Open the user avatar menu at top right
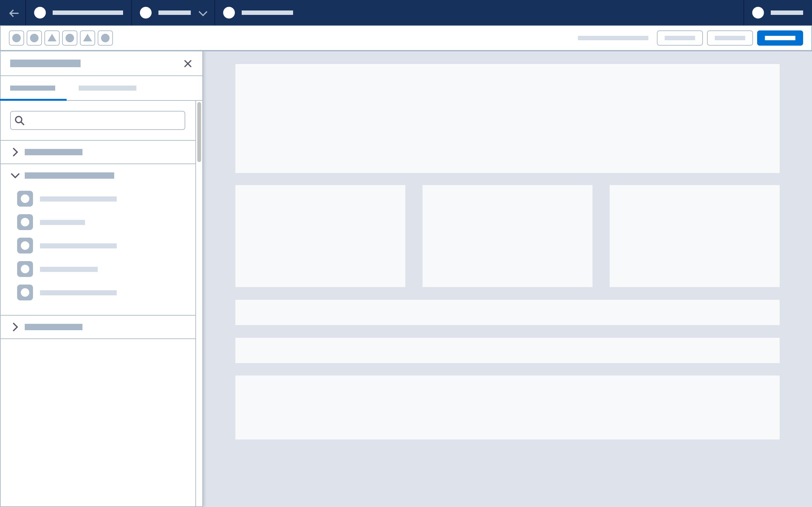Image resolution: width=812 pixels, height=507 pixels. (x=758, y=13)
